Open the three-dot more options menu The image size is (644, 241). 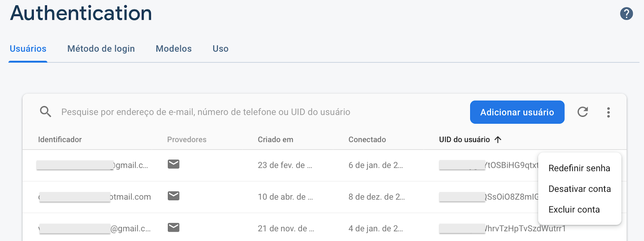(608, 112)
